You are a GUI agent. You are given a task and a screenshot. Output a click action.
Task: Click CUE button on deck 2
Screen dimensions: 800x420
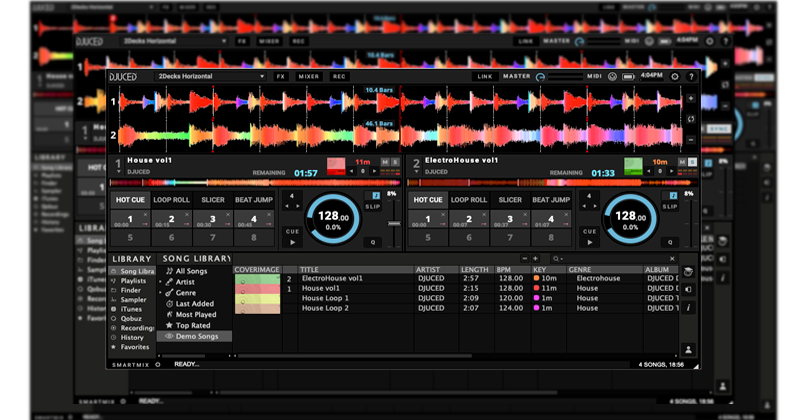point(589,232)
